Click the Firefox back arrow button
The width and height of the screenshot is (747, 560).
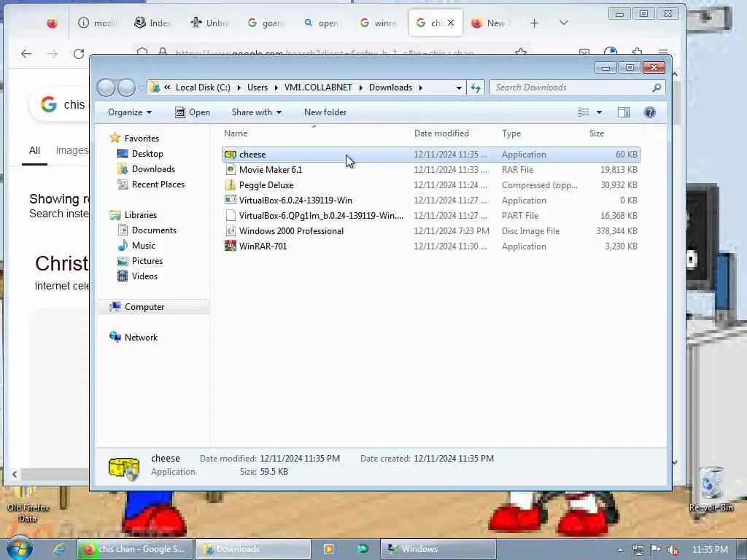[x=26, y=54]
